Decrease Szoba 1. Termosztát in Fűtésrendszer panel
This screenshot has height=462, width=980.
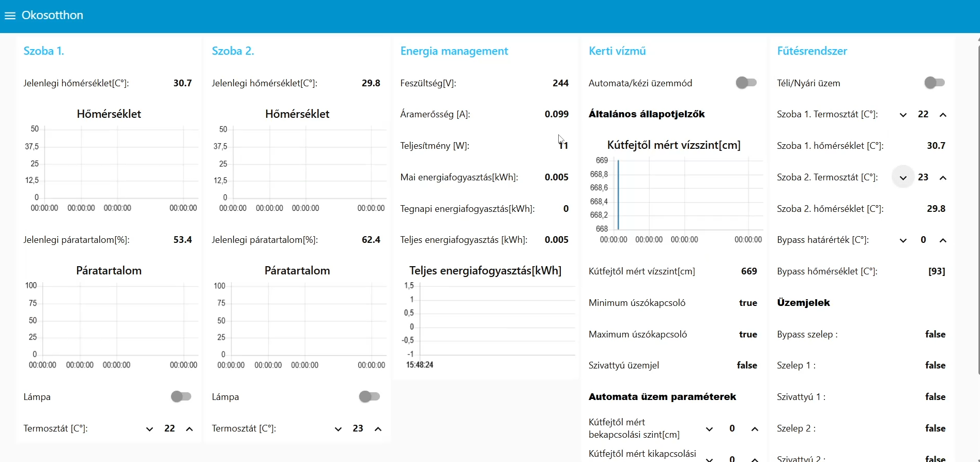903,115
